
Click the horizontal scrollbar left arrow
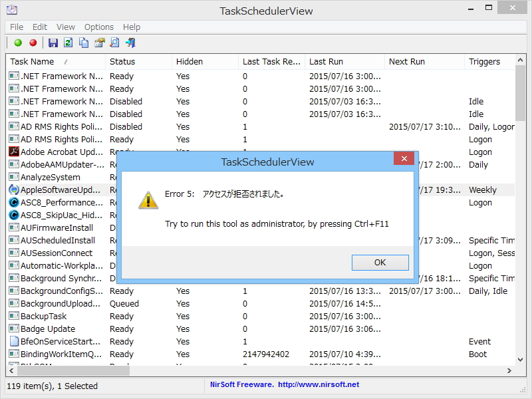(x=11, y=371)
